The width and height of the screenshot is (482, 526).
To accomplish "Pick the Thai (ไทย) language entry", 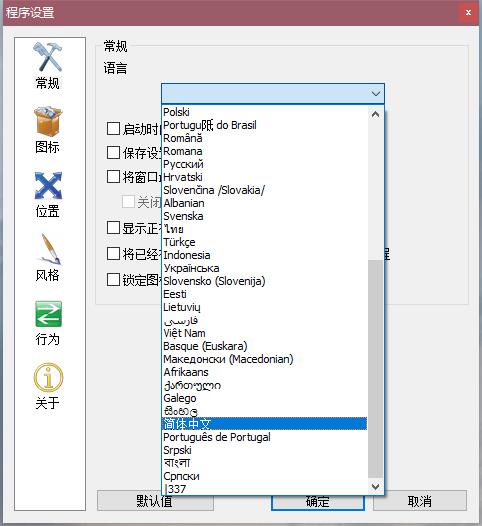I will 265,229.
